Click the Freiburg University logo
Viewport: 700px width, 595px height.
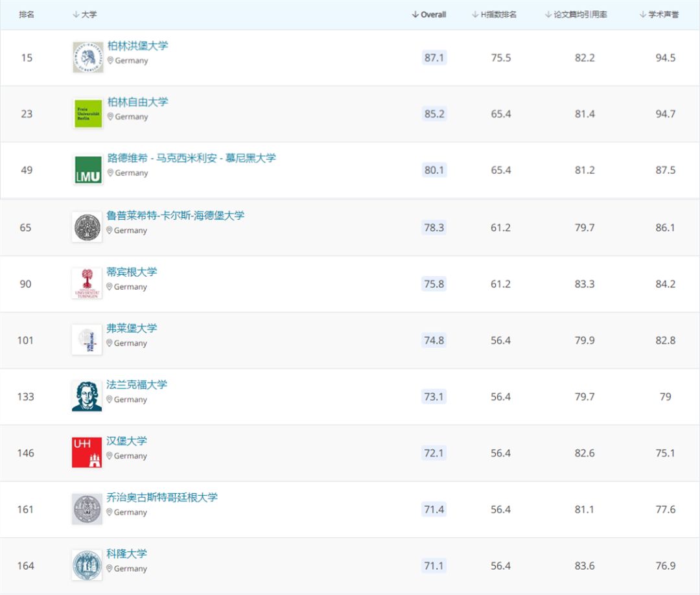pos(87,340)
